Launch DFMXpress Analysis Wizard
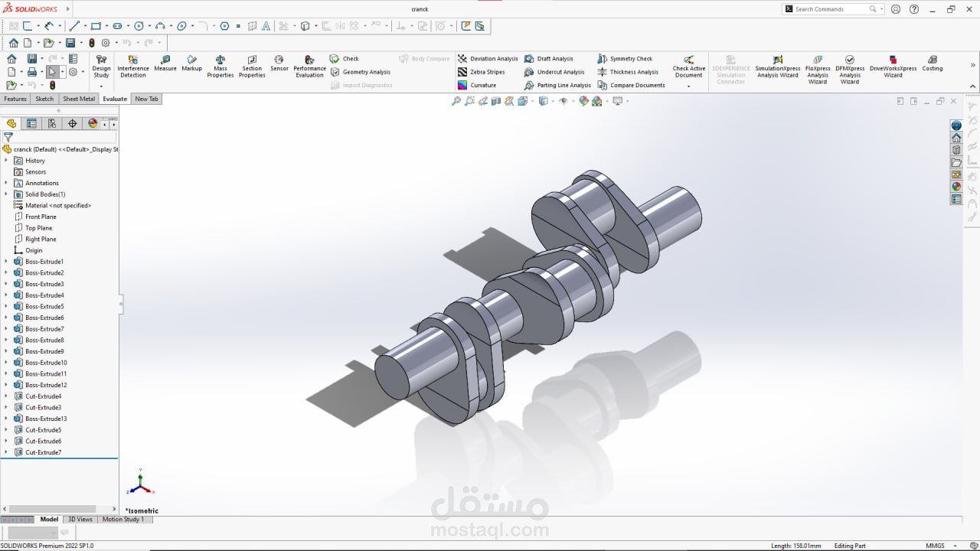The image size is (980, 551). (850, 69)
